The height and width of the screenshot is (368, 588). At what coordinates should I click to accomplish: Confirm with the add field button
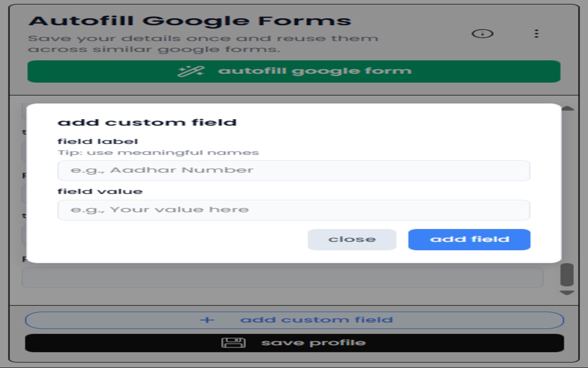coord(469,240)
